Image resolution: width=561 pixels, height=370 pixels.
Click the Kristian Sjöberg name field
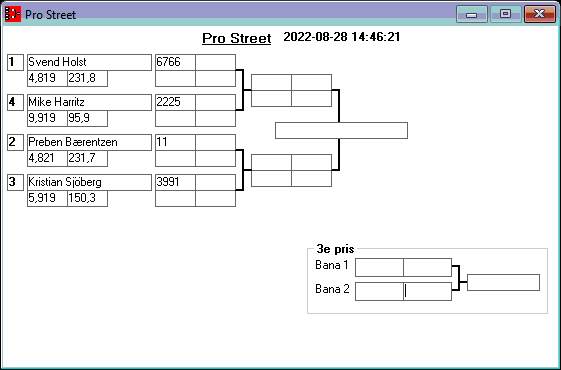click(x=89, y=182)
